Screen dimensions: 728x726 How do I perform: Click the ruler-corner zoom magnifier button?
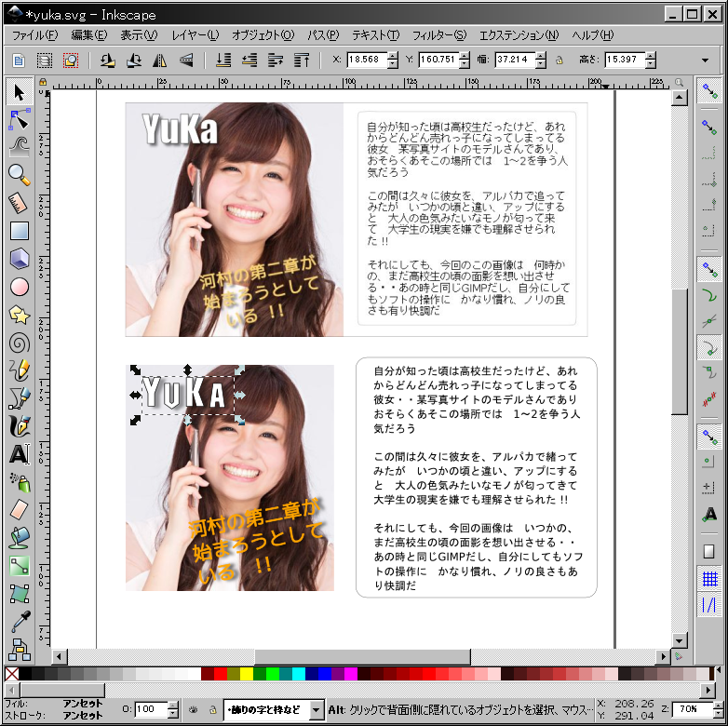[680, 82]
